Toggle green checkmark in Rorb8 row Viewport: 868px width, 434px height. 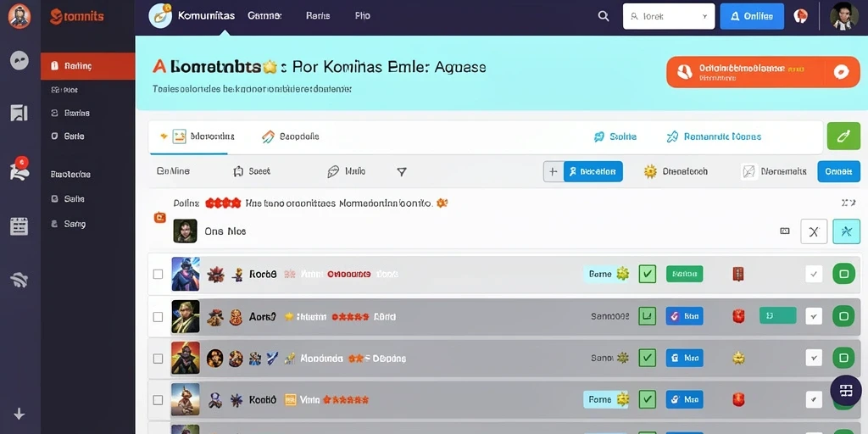click(647, 274)
